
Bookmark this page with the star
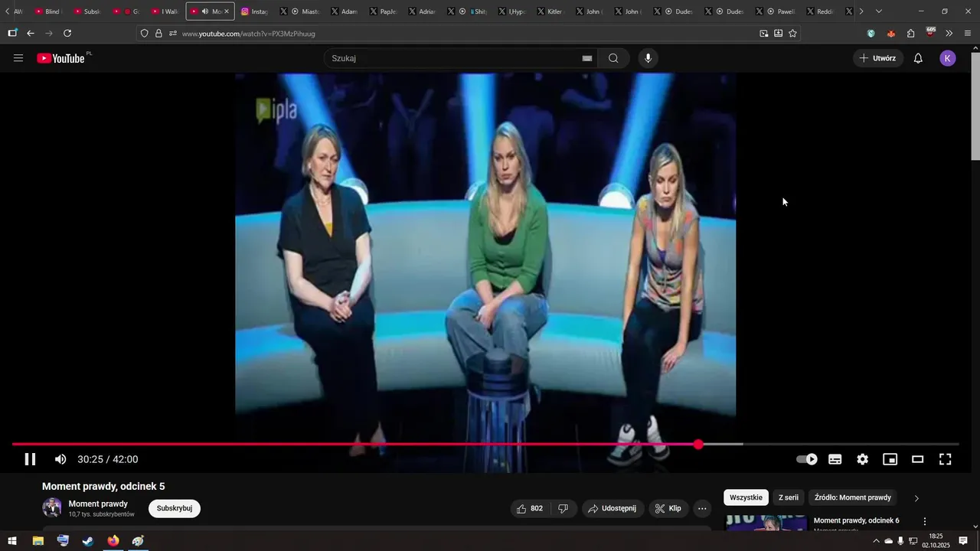792,33
